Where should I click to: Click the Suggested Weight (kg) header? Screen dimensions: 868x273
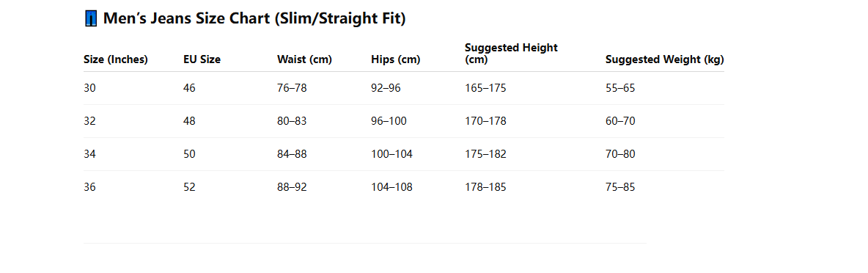click(665, 59)
